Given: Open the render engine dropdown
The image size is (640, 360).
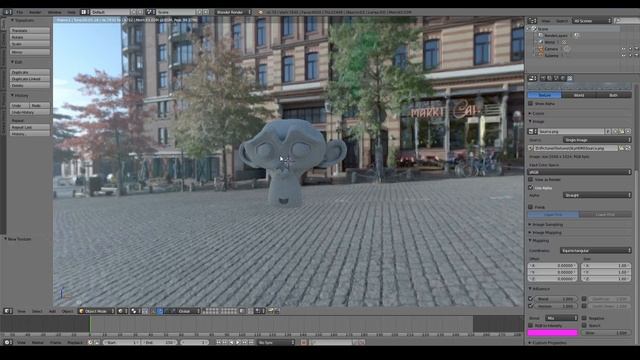Looking at the screenshot, I should click(x=233, y=12).
